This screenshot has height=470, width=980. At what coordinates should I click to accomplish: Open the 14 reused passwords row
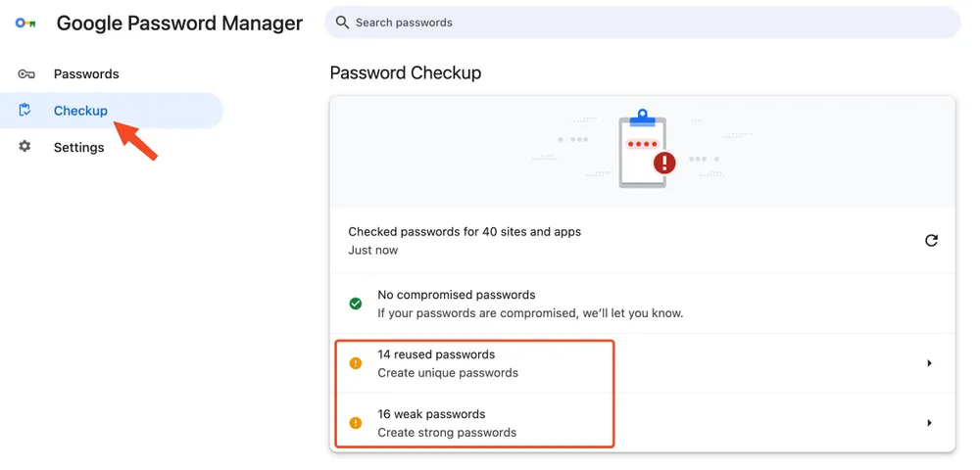(643, 363)
